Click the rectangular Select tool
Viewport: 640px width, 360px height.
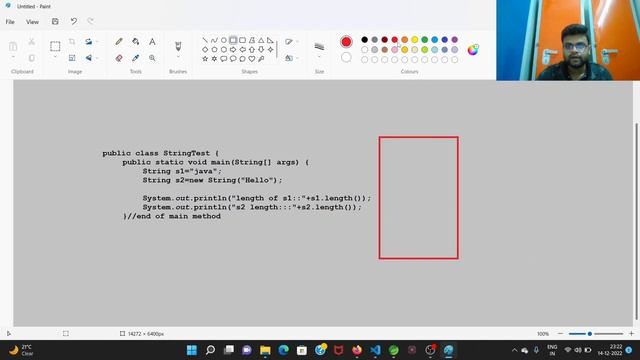55,46
